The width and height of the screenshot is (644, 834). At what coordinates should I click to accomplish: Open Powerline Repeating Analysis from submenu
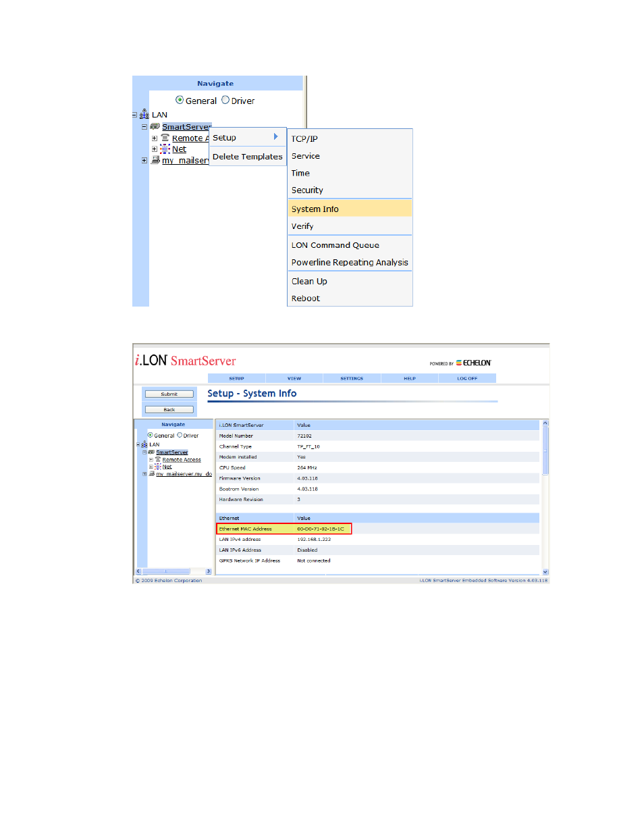[x=350, y=262]
